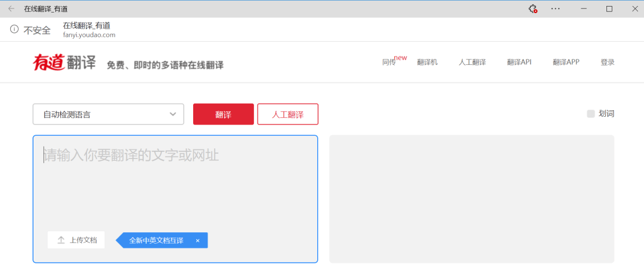Dismiss the 全新中英文档互译 tooltip with its x
Image resolution: width=644 pixels, height=274 pixels.
point(197,241)
